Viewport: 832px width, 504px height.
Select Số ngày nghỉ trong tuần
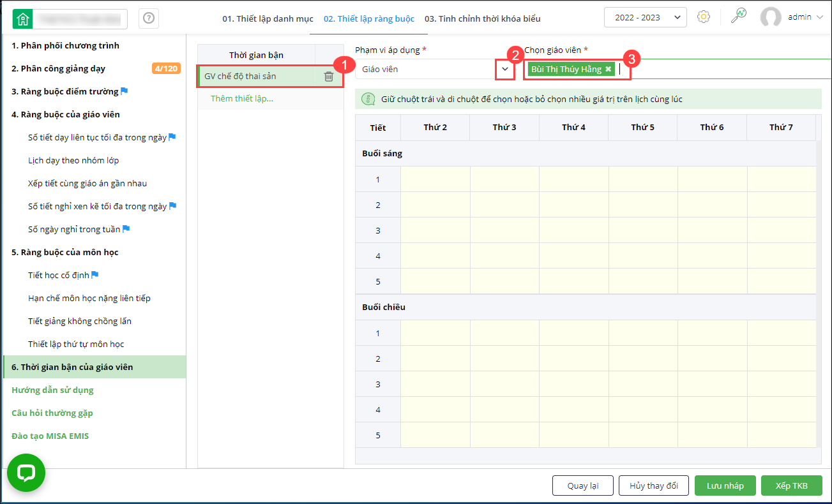click(75, 230)
